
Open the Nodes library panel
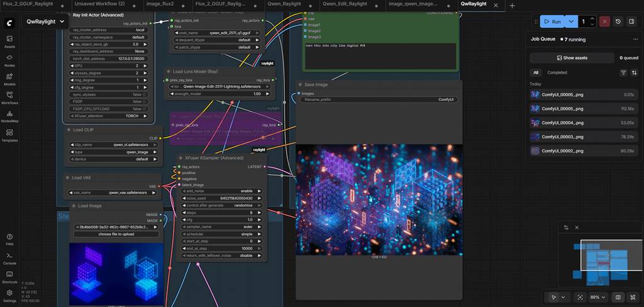(9, 60)
